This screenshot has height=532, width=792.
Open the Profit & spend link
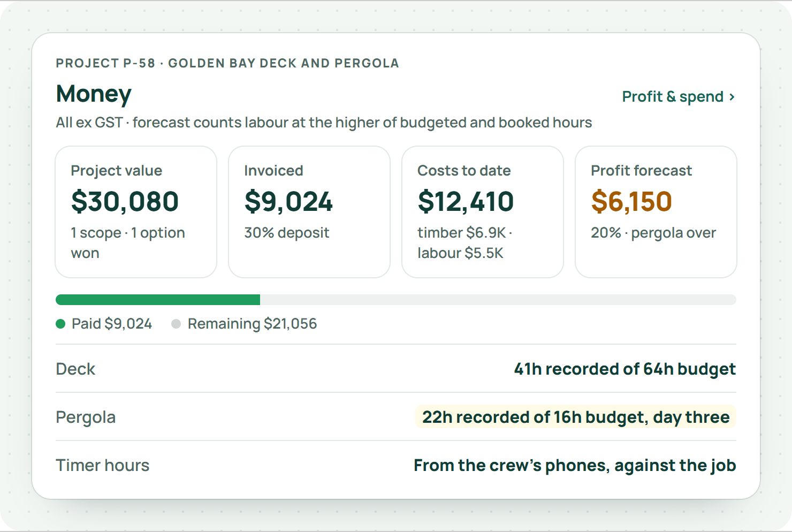click(x=679, y=97)
